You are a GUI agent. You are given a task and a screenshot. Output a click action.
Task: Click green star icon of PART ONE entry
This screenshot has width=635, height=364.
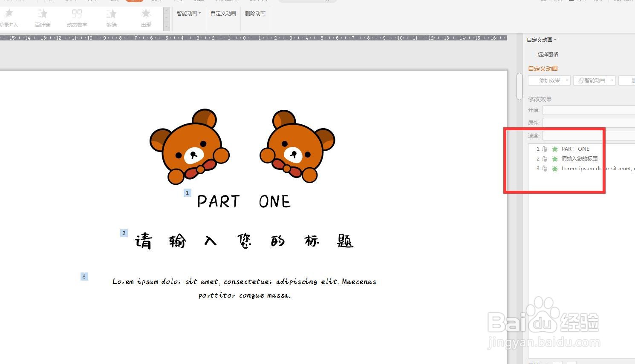(555, 149)
